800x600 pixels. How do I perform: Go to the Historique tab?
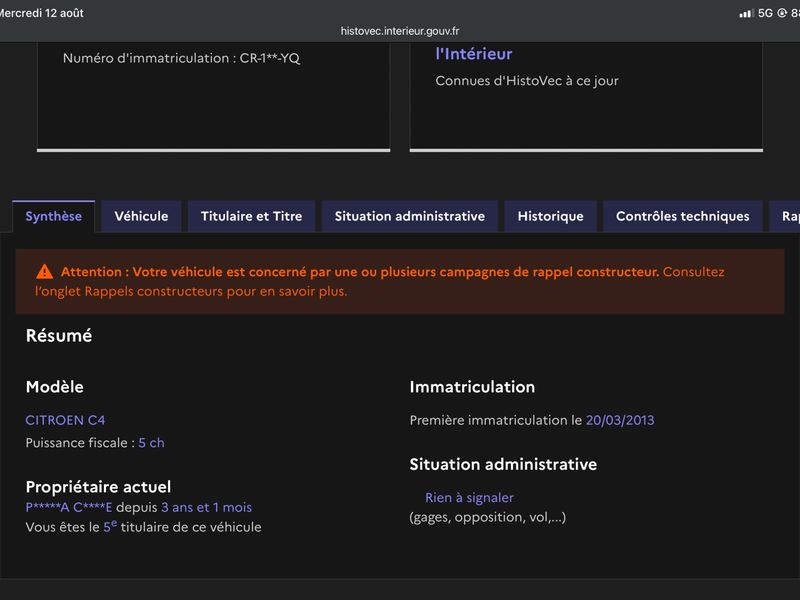[x=551, y=216]
